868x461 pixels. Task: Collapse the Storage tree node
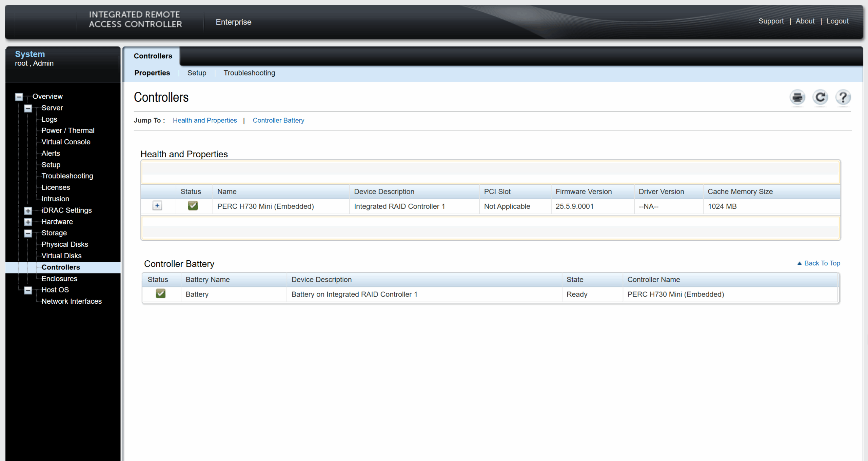pos(28,234)
